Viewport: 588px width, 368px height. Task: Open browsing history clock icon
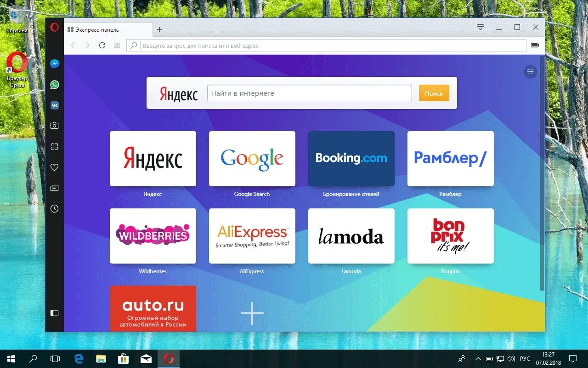[54, 208]
